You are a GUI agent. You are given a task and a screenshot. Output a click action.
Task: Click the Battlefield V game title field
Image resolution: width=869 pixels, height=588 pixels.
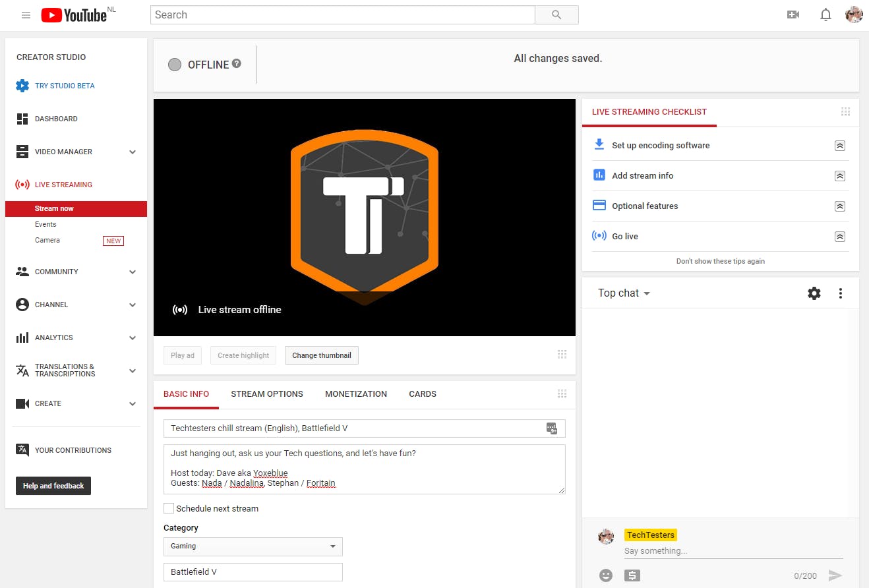253,572
